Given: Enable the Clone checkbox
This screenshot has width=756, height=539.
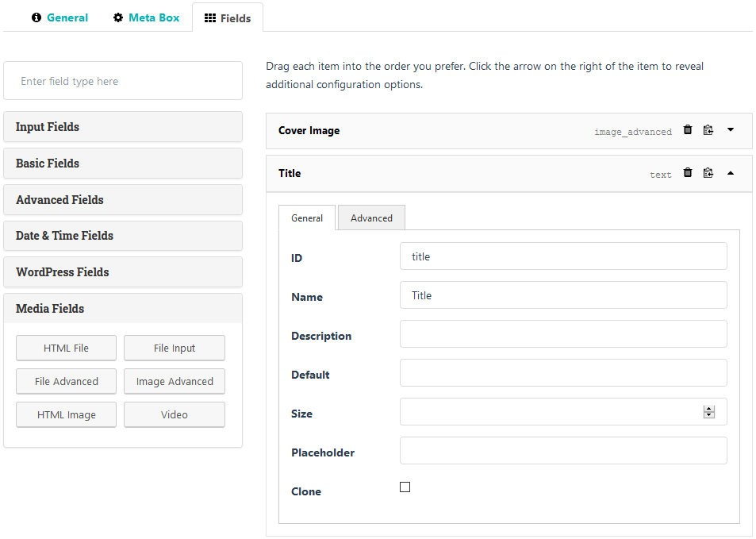Looking at the screenshot, I should click(x=405, y=487).
